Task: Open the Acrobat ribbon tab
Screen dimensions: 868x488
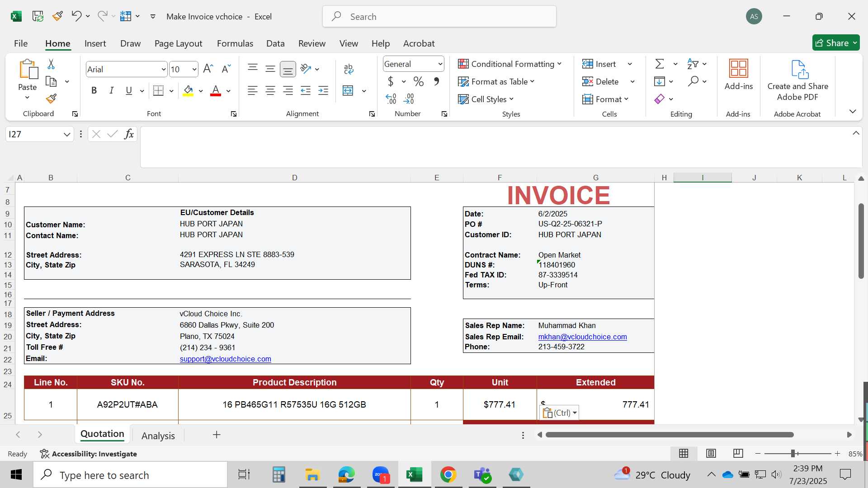Action: click(419, 43)
